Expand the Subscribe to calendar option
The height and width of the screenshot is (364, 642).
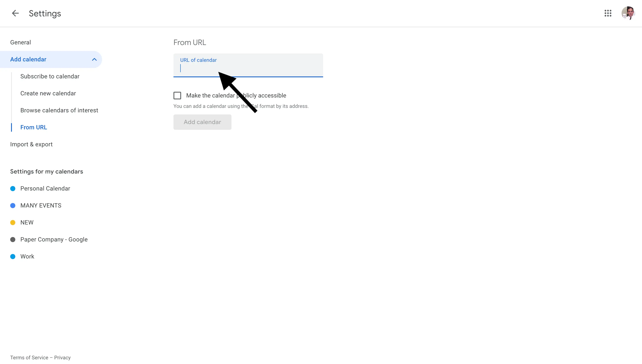click(50, 76)
